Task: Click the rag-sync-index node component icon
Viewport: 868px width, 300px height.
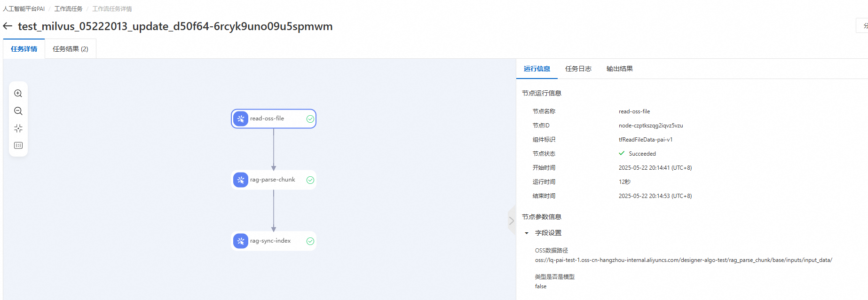Action: [241, 241]
